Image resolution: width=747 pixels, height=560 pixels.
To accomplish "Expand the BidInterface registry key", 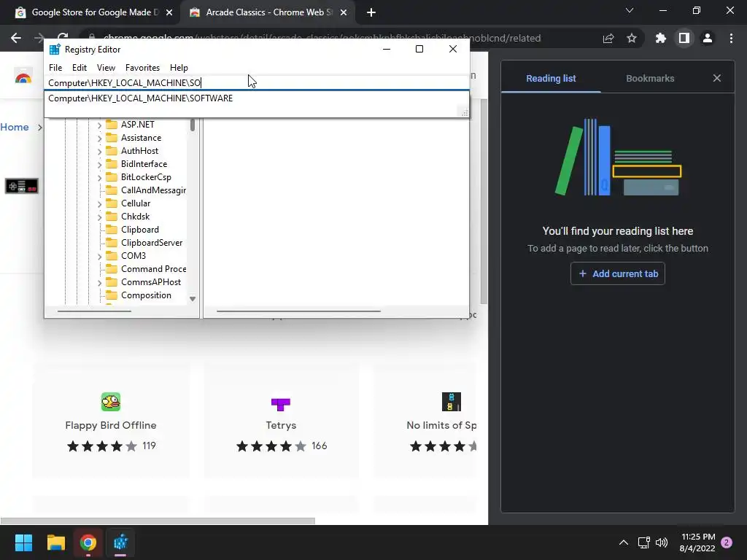I will point(99,164).
